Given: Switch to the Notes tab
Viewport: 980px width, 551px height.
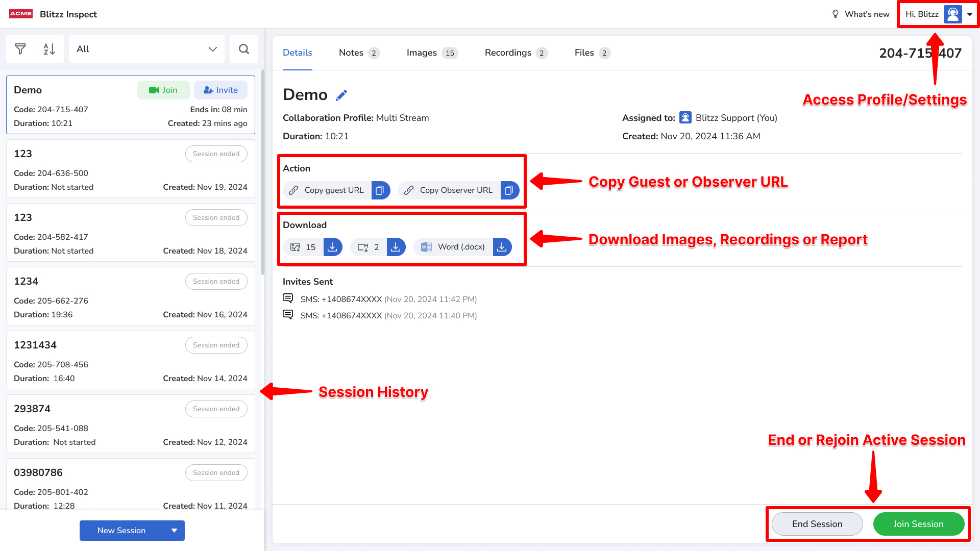Looking at the screenshot, I should pos(359,53).
